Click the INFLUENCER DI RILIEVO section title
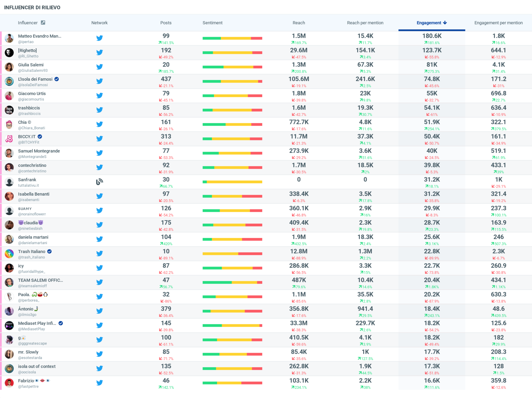 (32, 7)
